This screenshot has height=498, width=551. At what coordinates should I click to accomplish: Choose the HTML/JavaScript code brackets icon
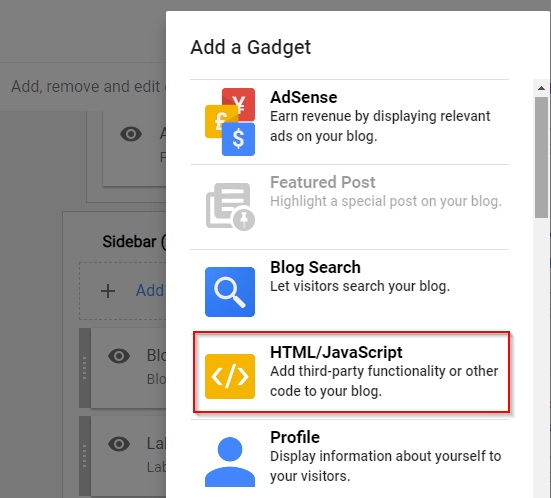(x=230, y=376)
